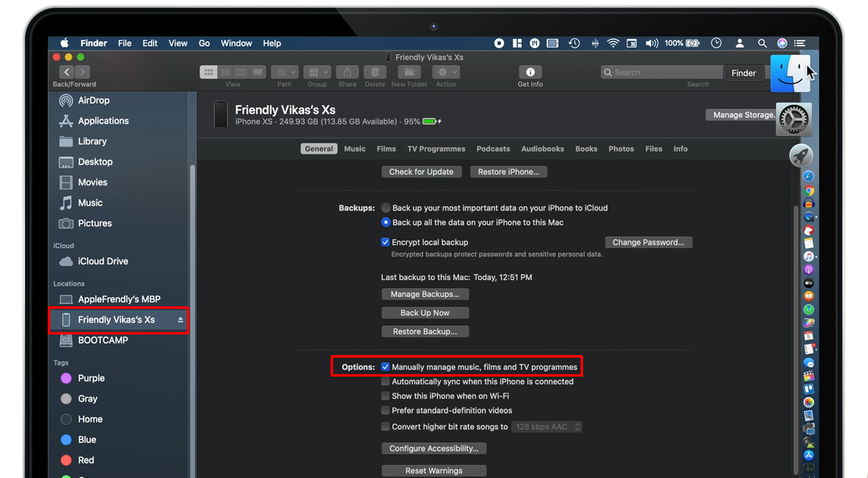Screen dimensions: 868x478
Task: Go back with the Back arrow
Action: coord(67,72)
